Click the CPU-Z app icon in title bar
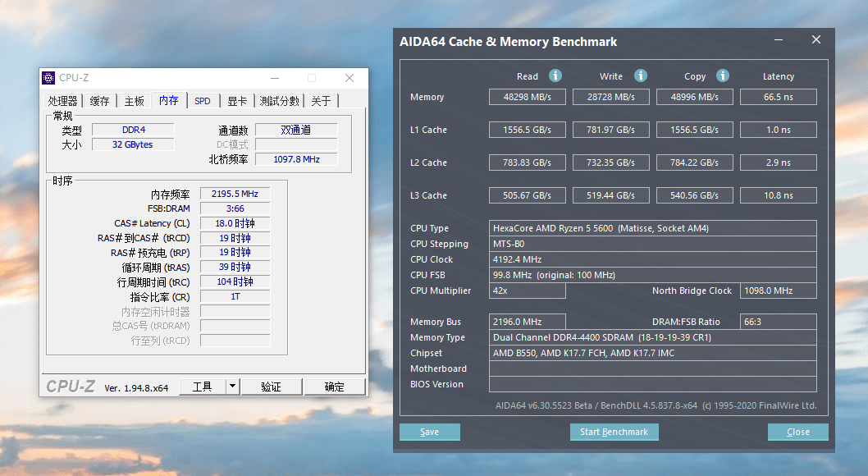Screen dimensions: 868x476 click(48, 77)
